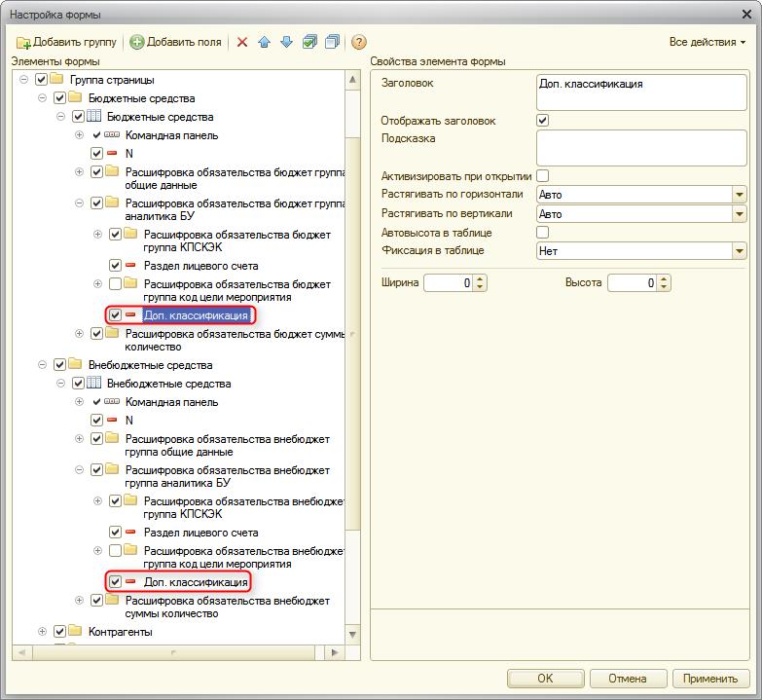Image resolution: width=762 pixels, height=700 pixels.
Task: Increase Ширина with spinner up arrow
Action: [x=480, y=279]
